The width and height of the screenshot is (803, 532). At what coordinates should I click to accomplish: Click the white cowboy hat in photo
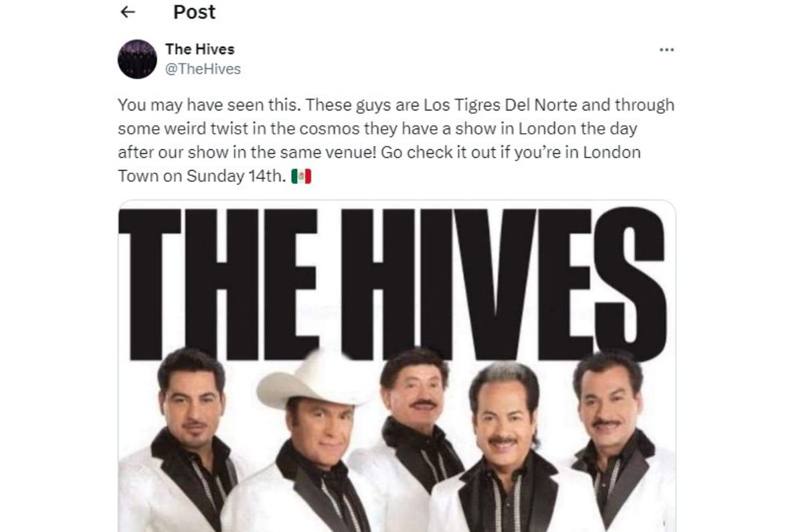tap(314, 380)
